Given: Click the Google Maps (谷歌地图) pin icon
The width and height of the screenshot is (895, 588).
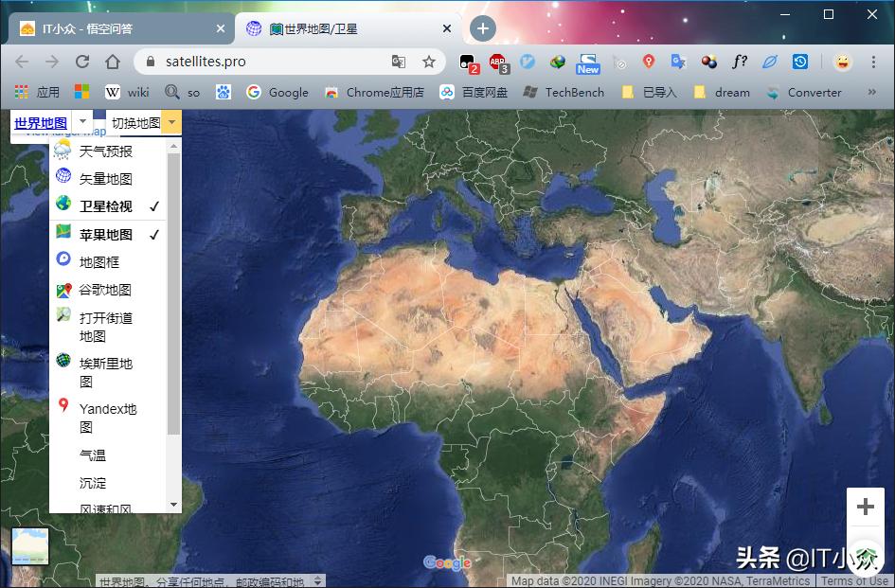Looking at the screenshot, I should tap(63, 291).
